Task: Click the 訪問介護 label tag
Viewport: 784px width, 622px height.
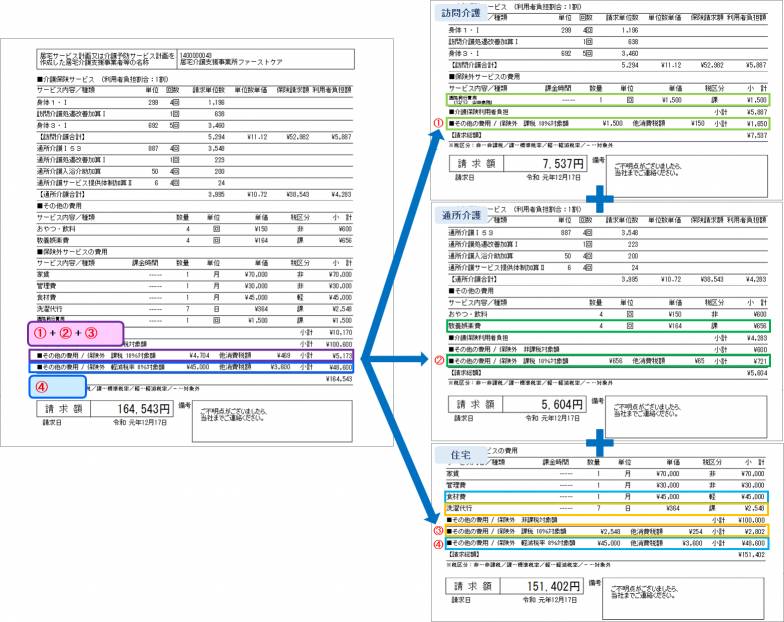Action: [x=460, y=13]
